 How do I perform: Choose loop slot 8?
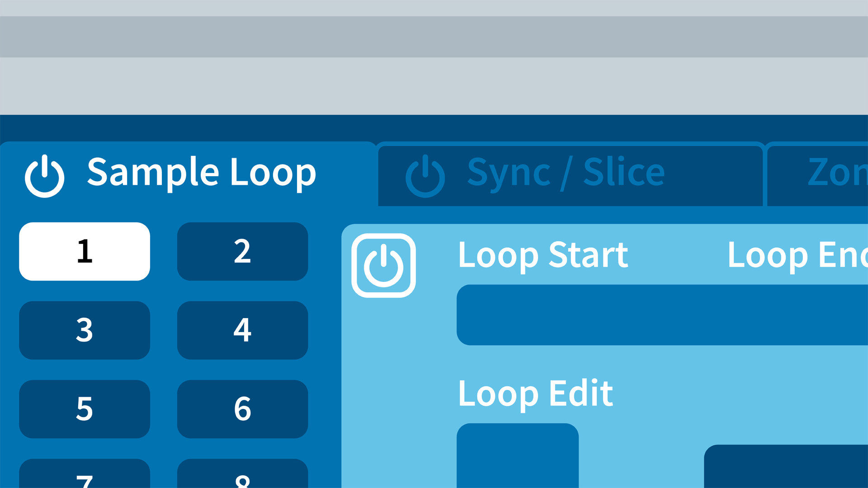[x=242, y=474]
